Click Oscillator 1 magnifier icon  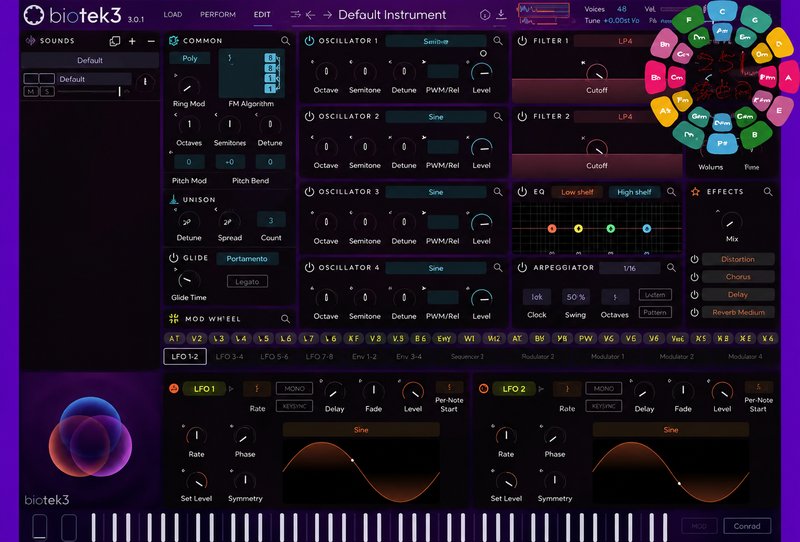click(x=497, y=40)
